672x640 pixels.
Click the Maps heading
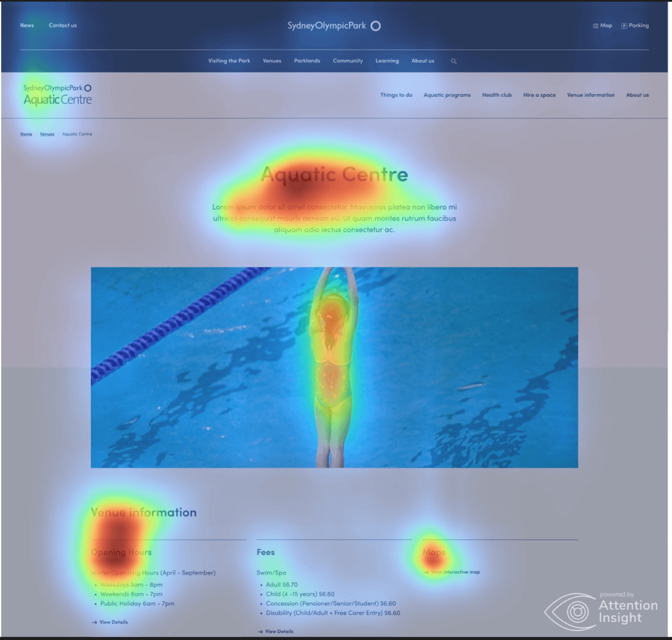pyautogui.click(x=434, y=552)
